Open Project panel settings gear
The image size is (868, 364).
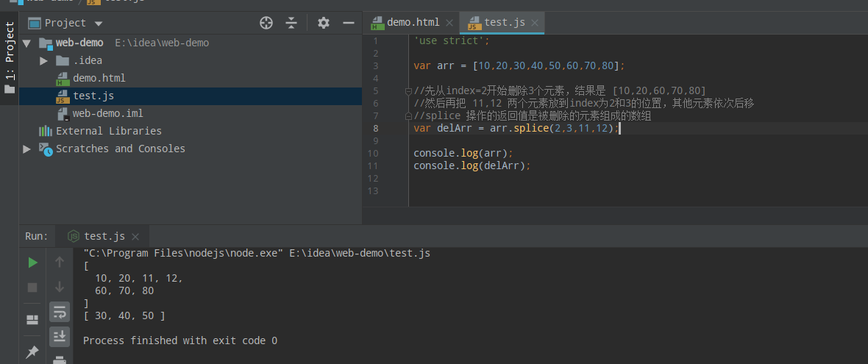coord(323,23)
